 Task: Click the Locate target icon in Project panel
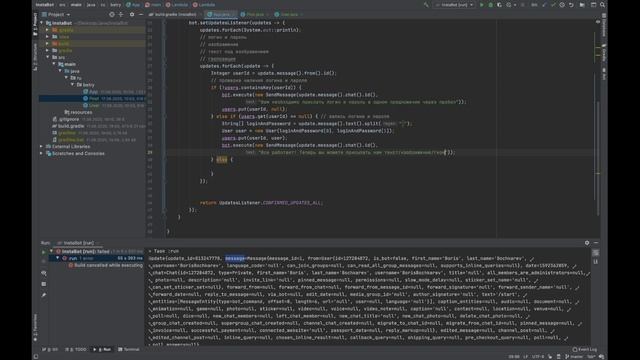pos(112,14)
